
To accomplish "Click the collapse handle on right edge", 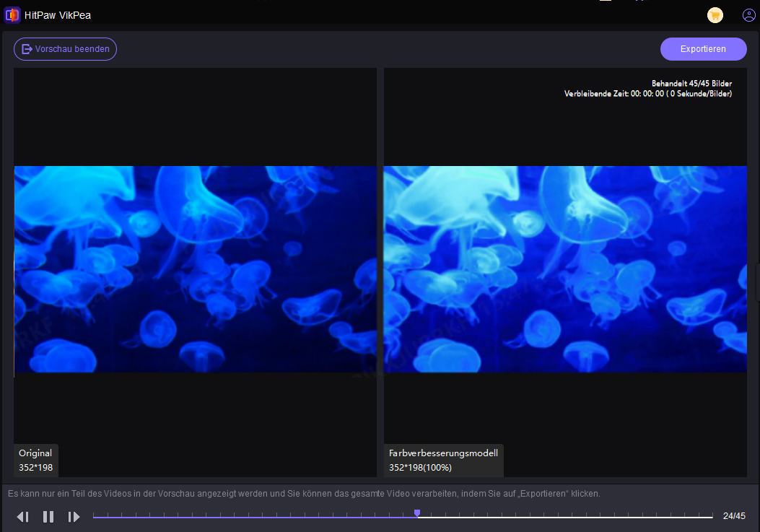I will 758,283.
